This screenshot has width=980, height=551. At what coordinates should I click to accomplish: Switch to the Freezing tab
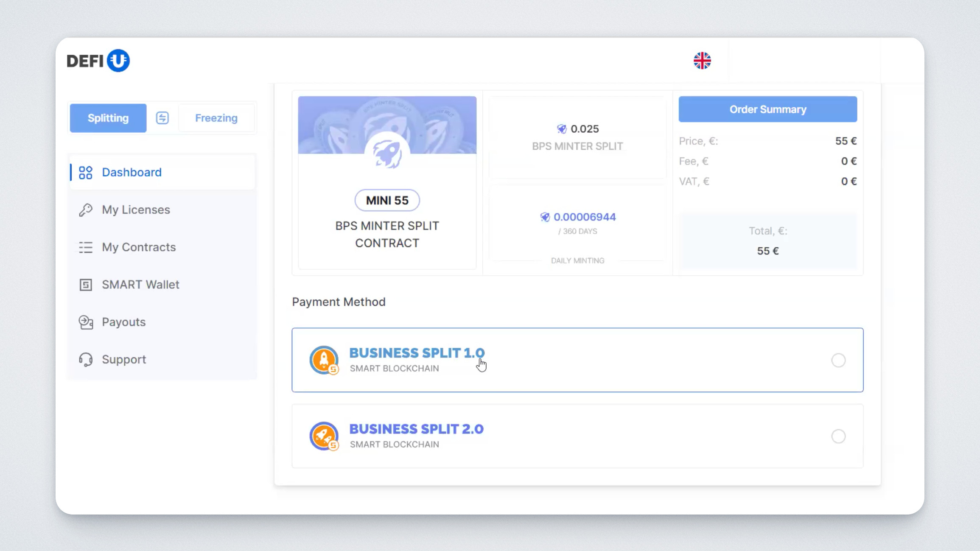(x=216, y=118)
